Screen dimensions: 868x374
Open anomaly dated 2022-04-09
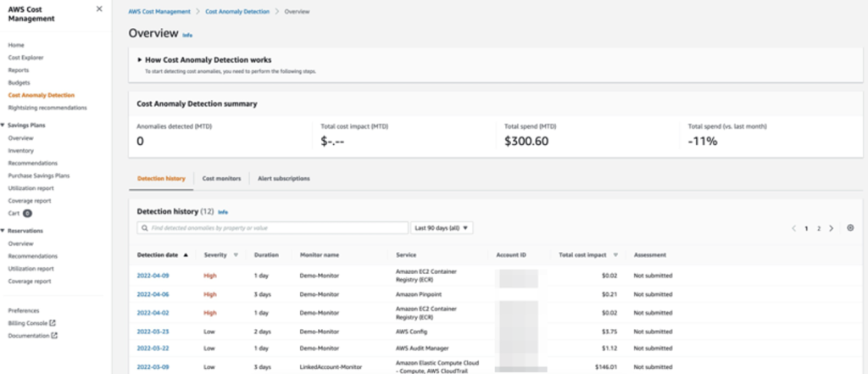[x=153, y=276]
